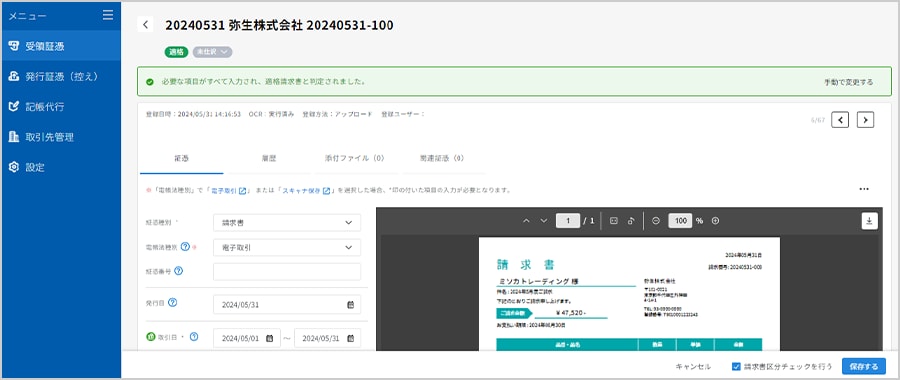The width and height of the screenshot is (900, 380).
Task: Click the 保存する button
Action: [864, 366]
